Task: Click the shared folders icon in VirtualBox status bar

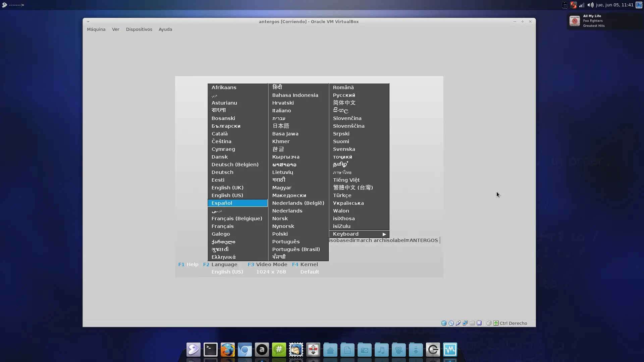Action: coord(472,323)
